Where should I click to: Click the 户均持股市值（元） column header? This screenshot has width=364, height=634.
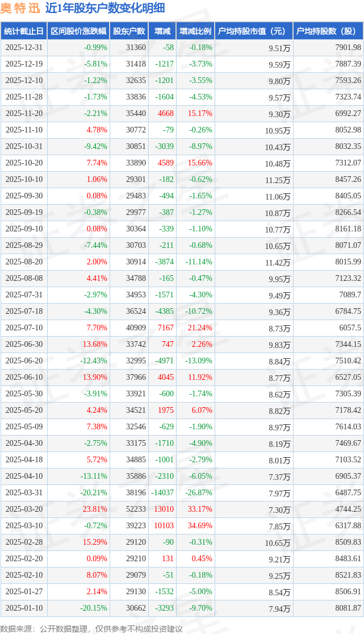point(253,31)
